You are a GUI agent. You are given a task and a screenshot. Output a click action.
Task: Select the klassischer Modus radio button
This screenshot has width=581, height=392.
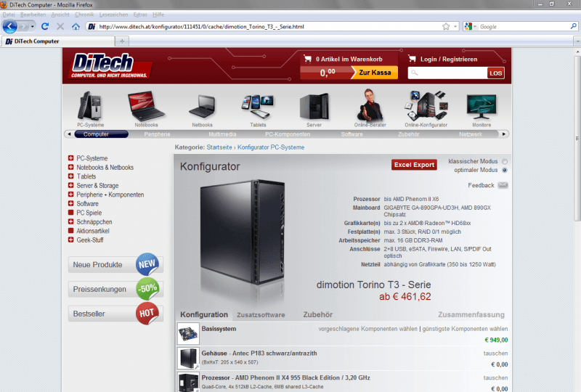pos(504,162)
